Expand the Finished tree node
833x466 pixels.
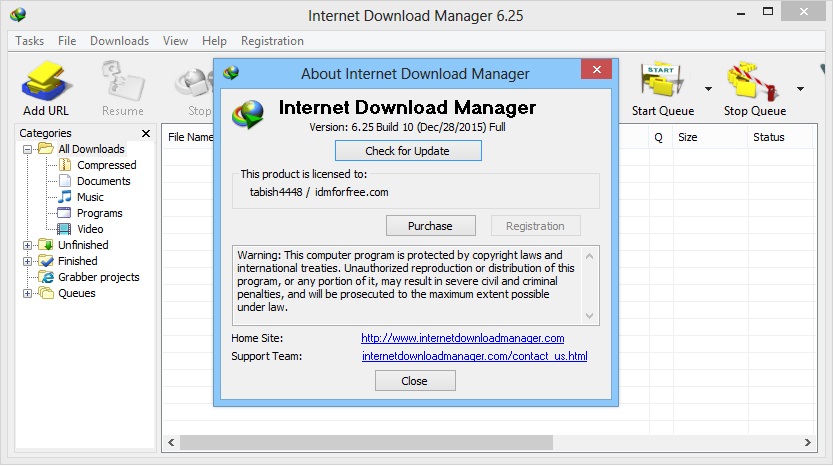coord(28,261)
